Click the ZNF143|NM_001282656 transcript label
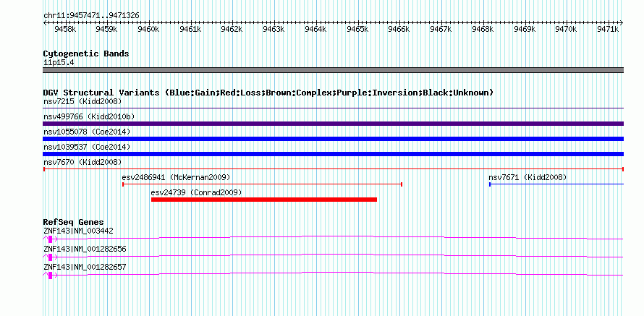This screenshot has width=644, height=316. coord(85,249)
